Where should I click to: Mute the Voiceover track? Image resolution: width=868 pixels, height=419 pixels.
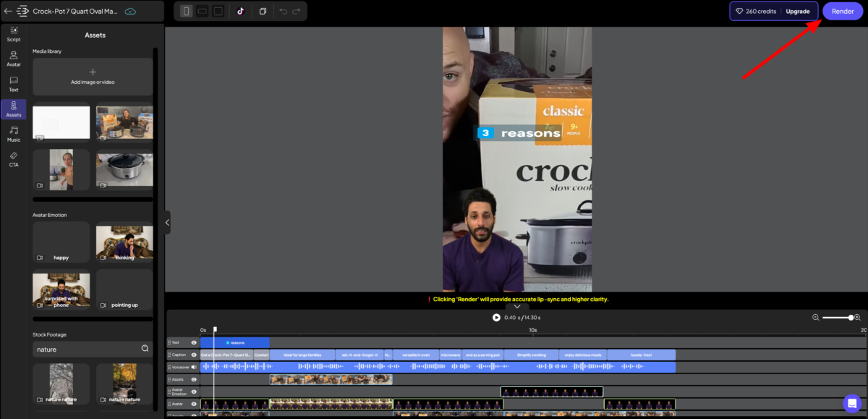[194, 367]
